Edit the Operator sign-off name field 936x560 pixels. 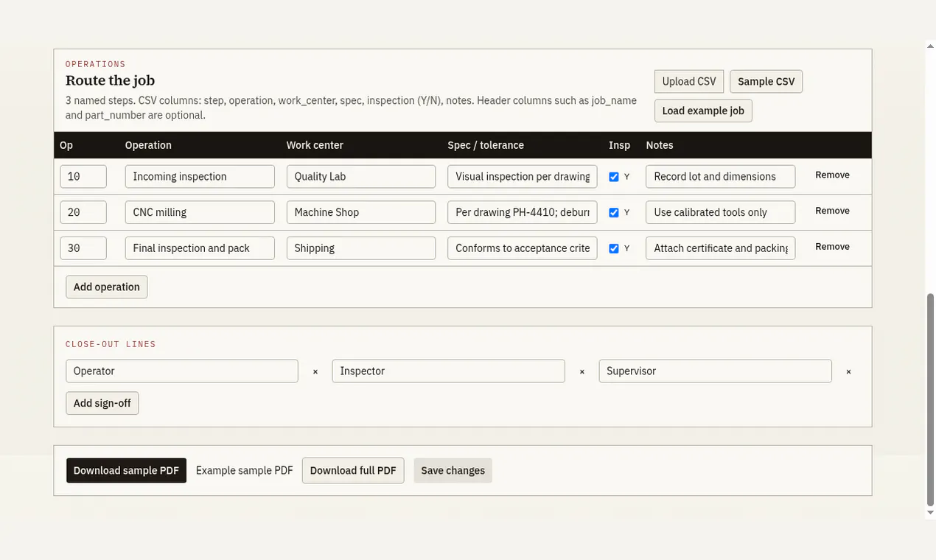pyautogui.click(x=182, y=371)
